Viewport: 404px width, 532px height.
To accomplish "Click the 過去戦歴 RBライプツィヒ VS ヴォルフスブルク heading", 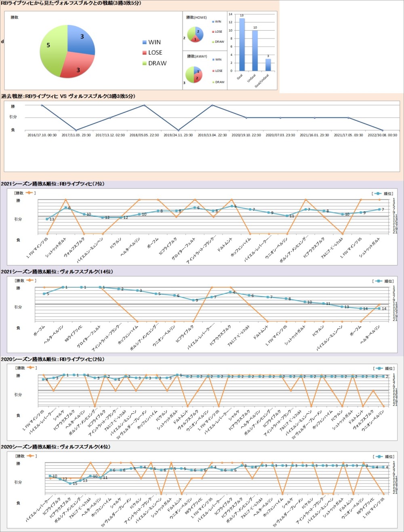I will pyautogui.click(x=68, y=96).
